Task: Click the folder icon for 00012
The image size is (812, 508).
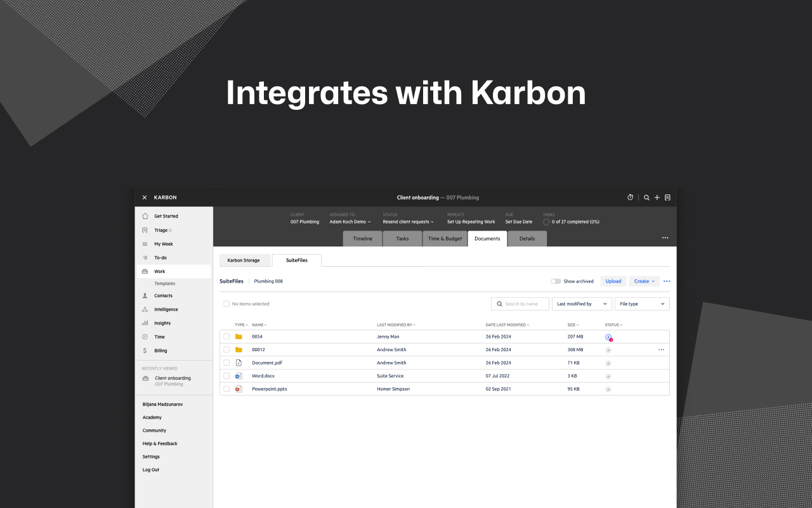Action: pos(239,349)
